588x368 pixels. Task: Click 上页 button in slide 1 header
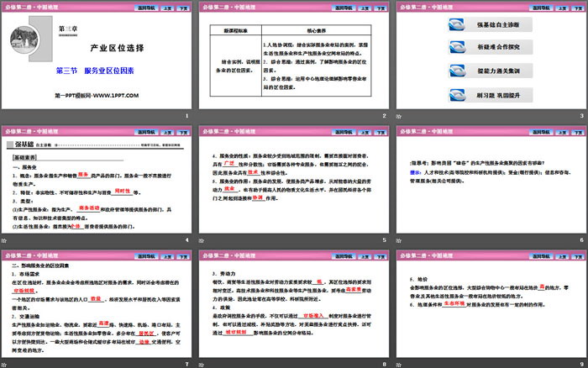167,8
